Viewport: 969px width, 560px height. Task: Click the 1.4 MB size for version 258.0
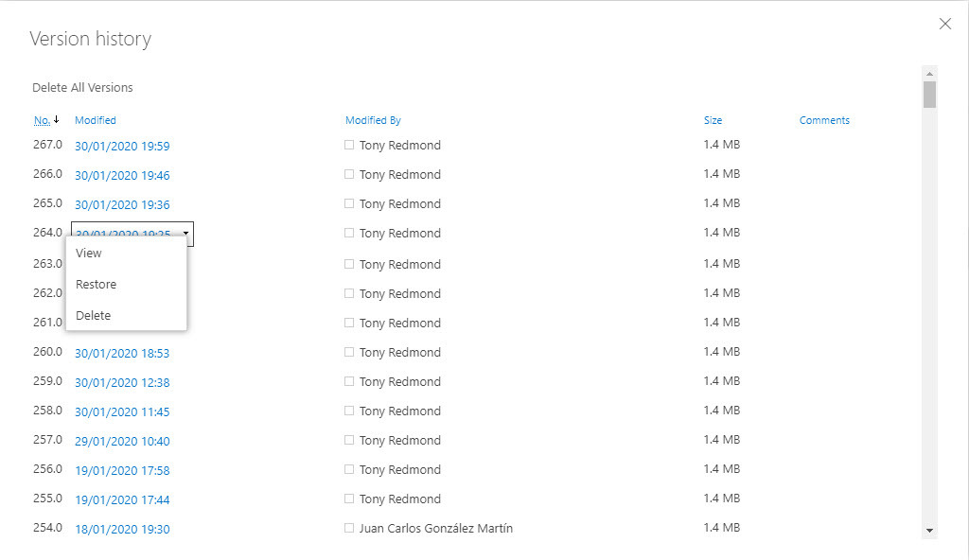coord(721,410)
